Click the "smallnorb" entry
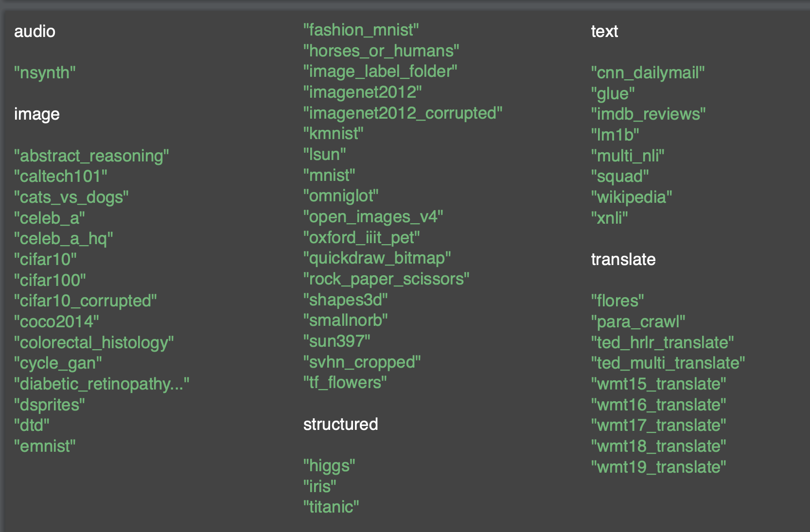This screenshot has width=810, height=532. (x=346, y=320)
